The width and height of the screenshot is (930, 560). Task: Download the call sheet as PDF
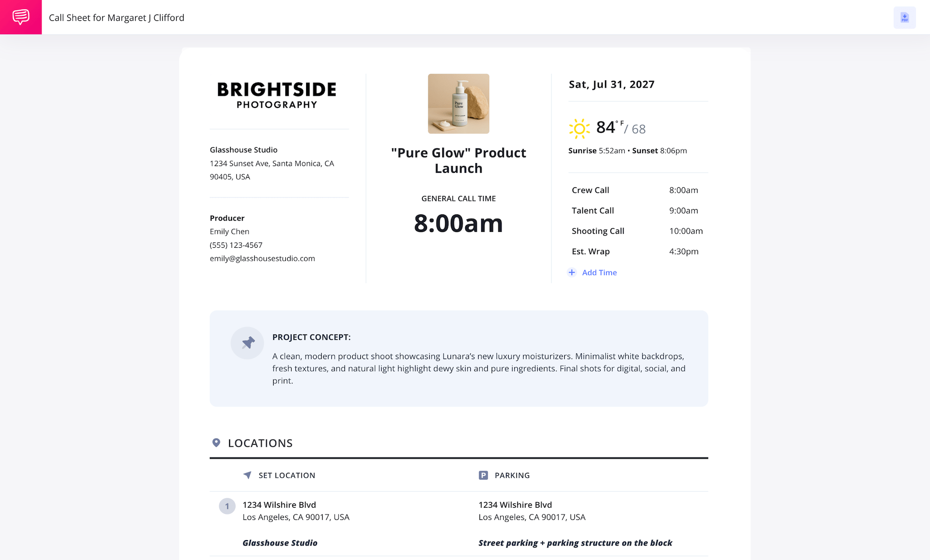[x=904, y=18]
